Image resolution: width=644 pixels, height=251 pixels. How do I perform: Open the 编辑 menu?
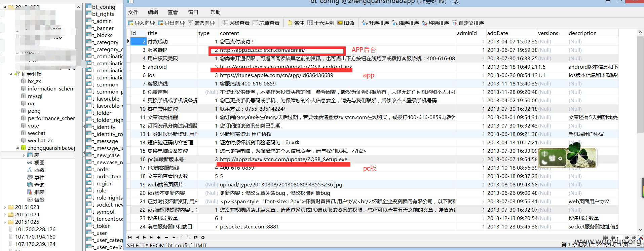point(153,12)
